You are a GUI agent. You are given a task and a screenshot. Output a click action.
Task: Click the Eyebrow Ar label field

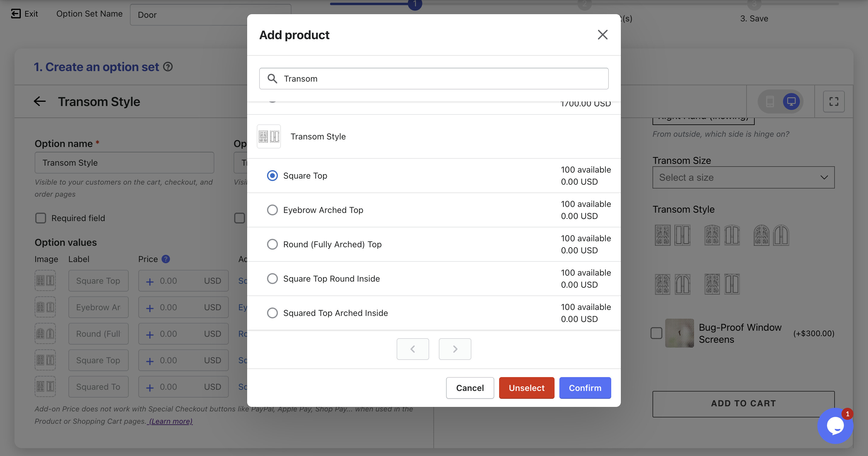click(x=98, y=307)
